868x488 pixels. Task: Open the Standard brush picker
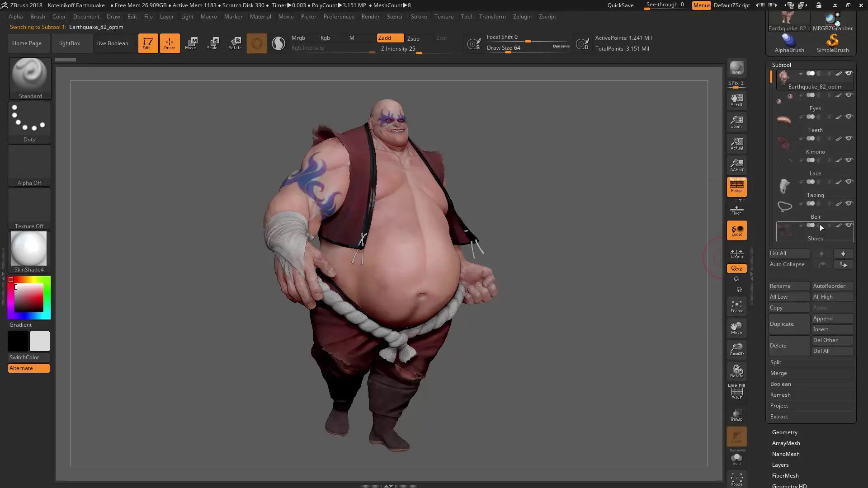click(x=30, y=79)
